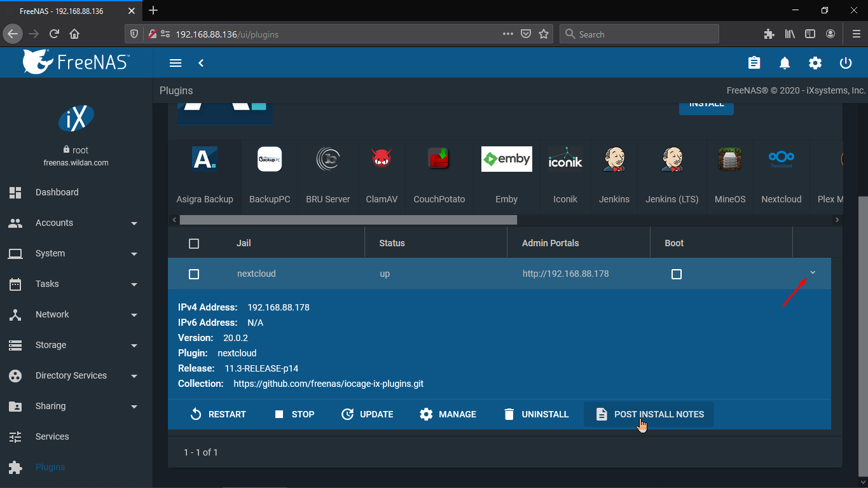Open the Firefox account icon
Viewport: 868px width, 488px height.
coord(830,34)
